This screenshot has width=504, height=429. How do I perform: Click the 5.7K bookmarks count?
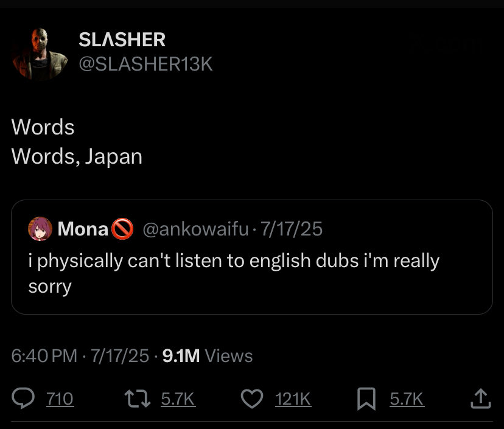[407, 399]
